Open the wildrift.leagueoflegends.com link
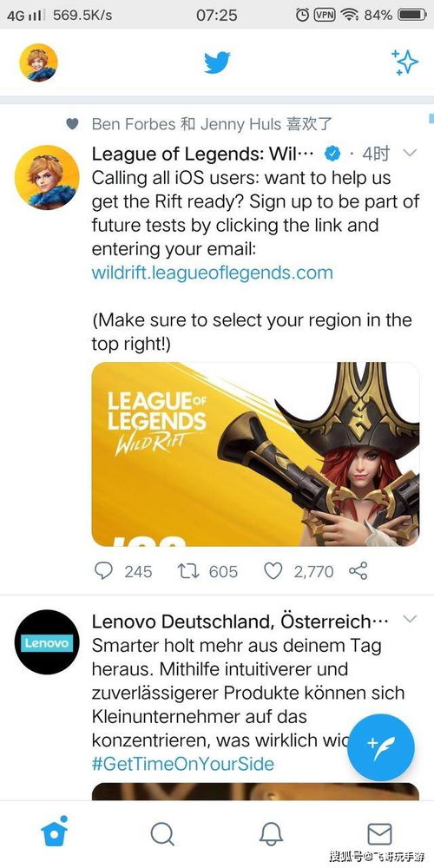 click(x=212, y=273)
